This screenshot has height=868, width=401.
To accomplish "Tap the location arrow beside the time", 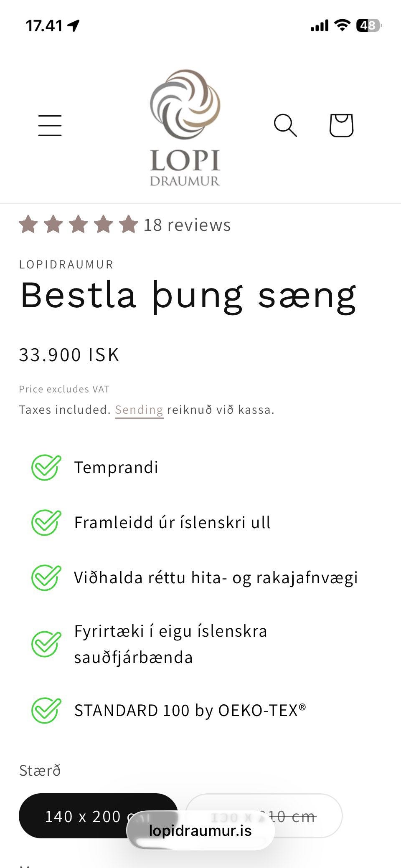I will tap(74, 26).
